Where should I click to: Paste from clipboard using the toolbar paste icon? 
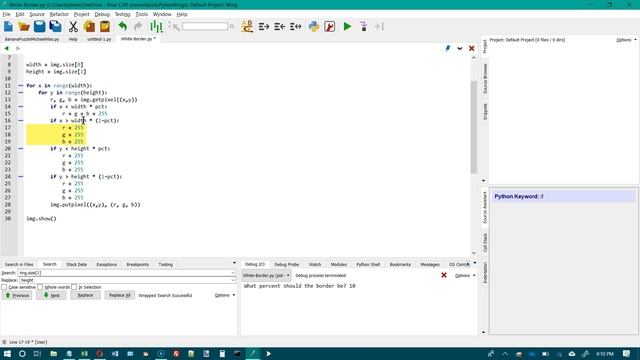(x=105, y=27)
